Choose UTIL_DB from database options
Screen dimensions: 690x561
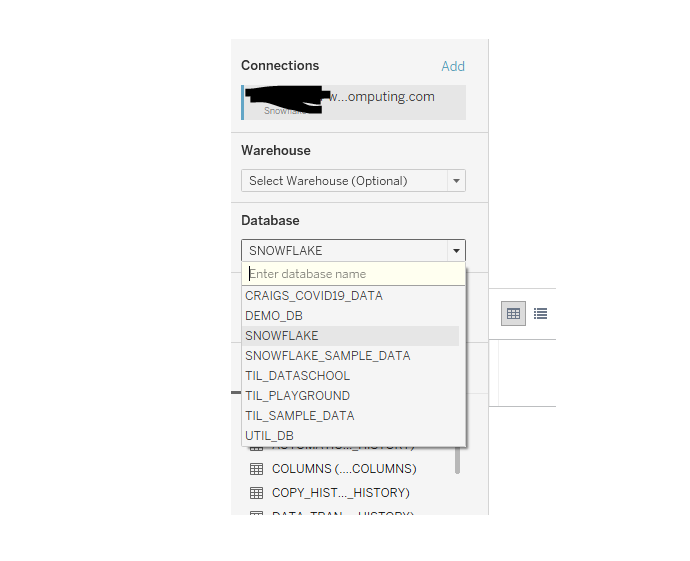click(x=269, y=436)
